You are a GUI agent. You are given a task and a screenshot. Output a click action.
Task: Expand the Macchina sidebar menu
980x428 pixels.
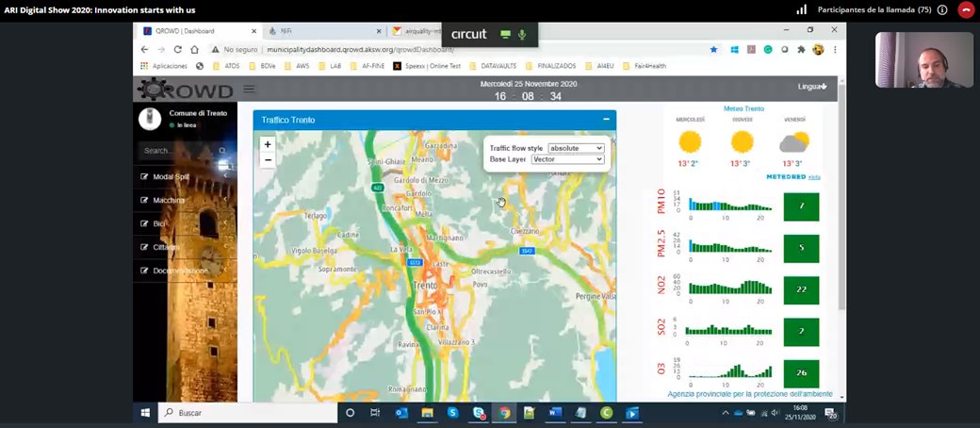click(185, 200)
